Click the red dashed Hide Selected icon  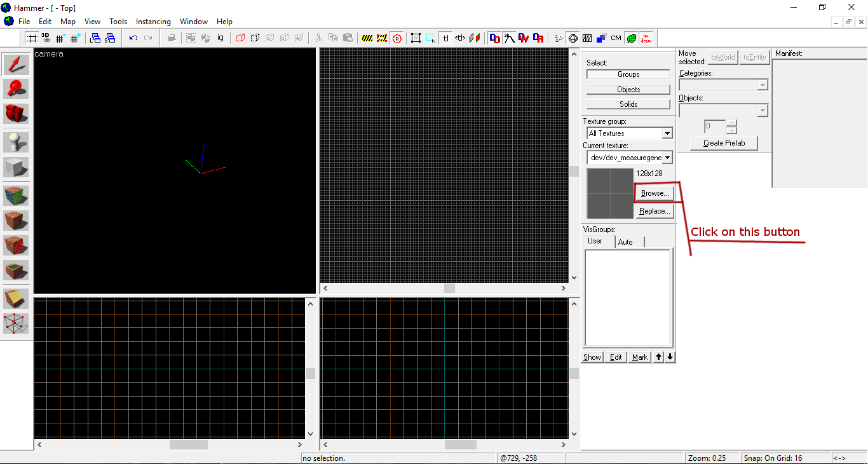pyautogui.click(x=240, y=38)
